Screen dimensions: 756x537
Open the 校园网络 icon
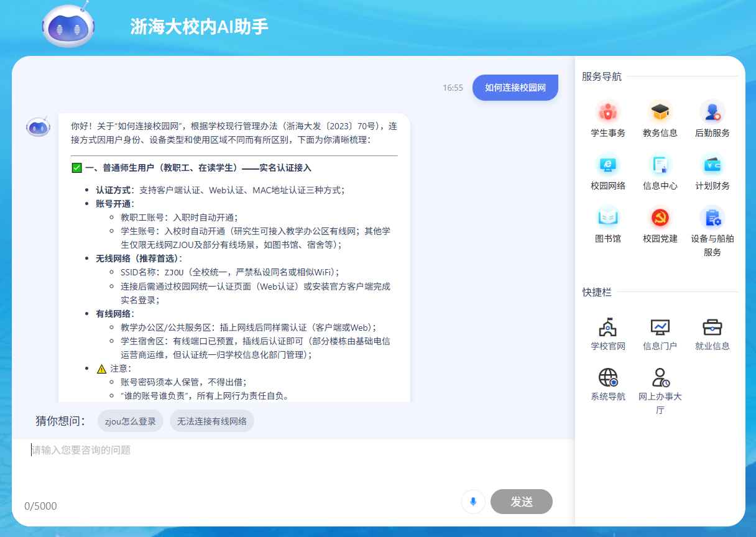(x=608, y=165)
